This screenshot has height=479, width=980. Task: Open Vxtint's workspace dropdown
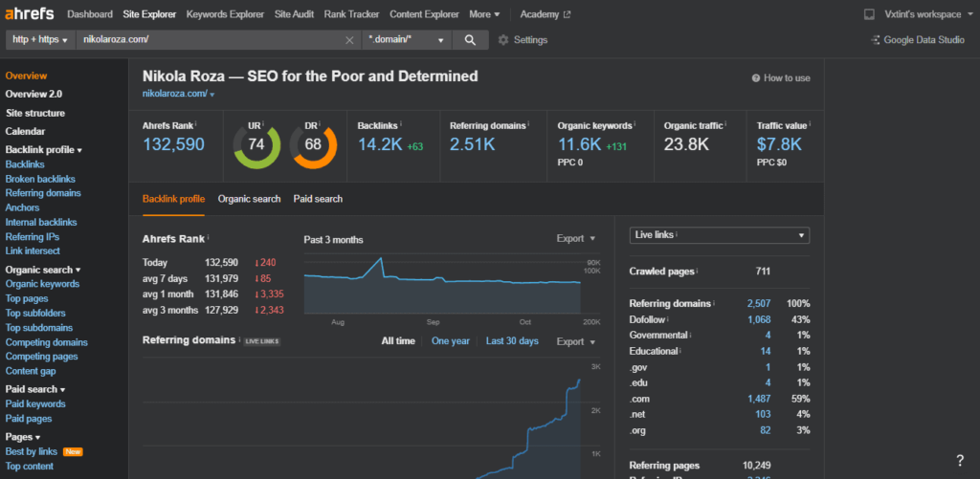pyautogui.click(x=927, y=13)
